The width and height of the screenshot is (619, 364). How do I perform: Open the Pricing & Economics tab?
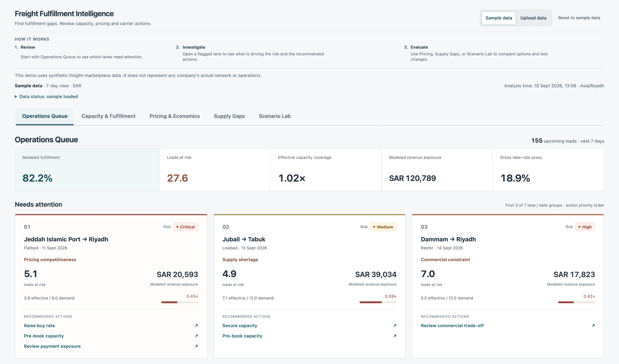(175, 116)
